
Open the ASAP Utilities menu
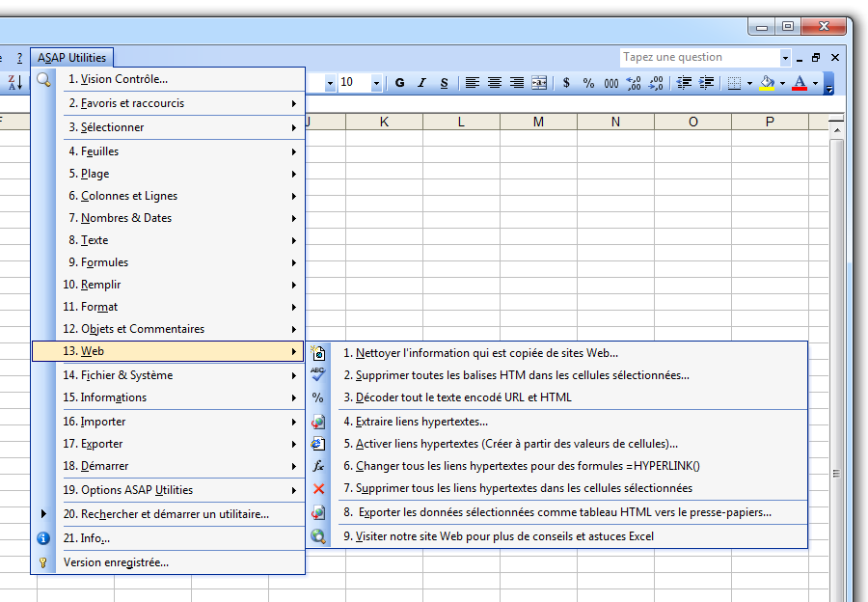[x=72, y=57]
